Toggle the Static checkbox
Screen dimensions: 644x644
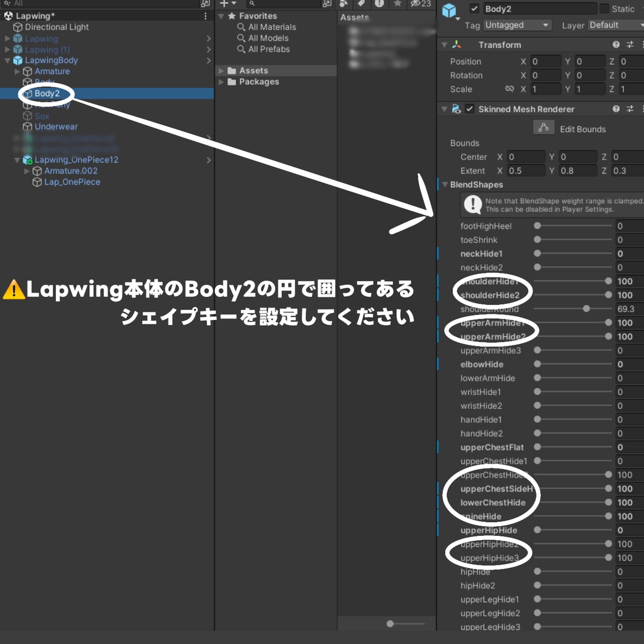point(604,9)
